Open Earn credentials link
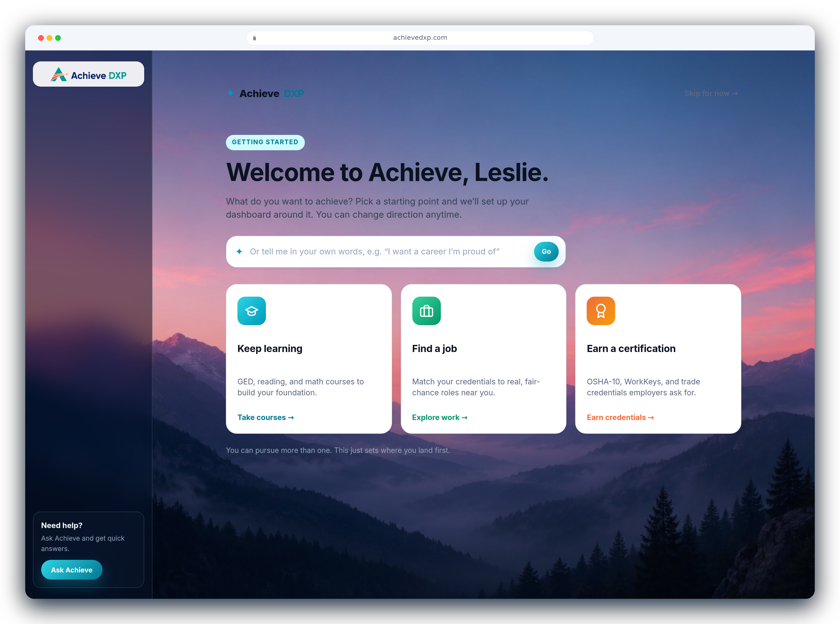The image size is (840, 624). click(620, 417)
